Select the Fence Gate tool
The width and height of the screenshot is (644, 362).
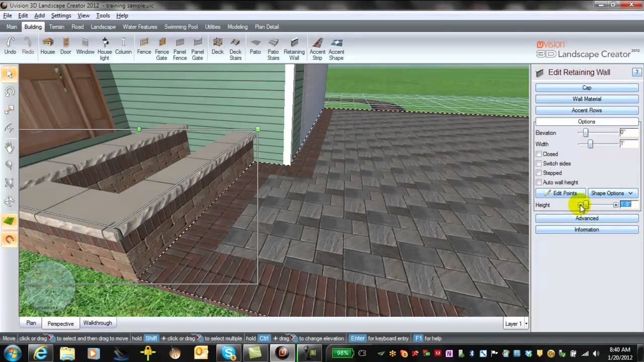pyautogui.click(x=162, y=48)
